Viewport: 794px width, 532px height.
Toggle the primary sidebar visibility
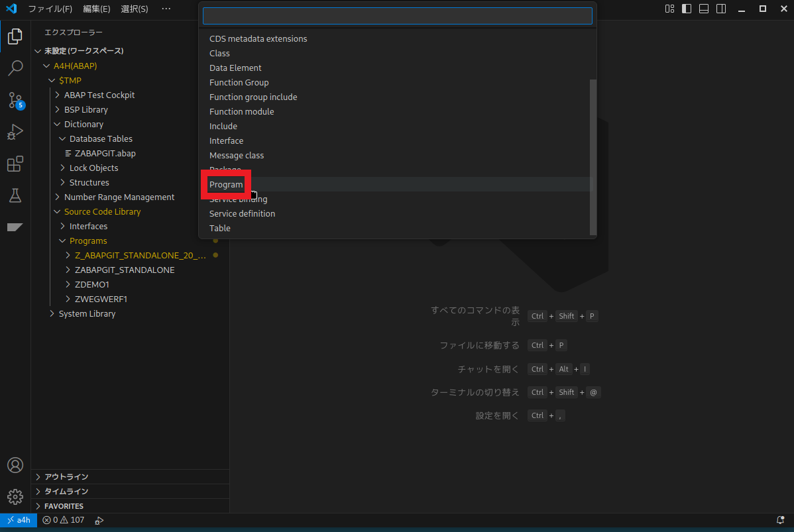tap(686, 9)
